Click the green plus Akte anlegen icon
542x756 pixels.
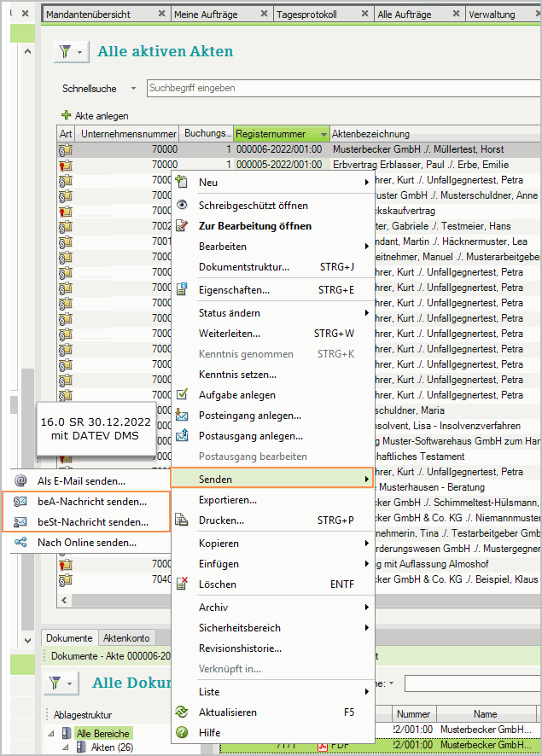click(x=67, y=115)
